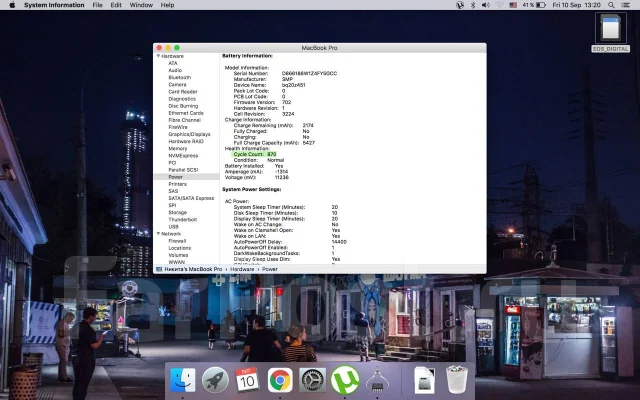Click the Wi-Fi status icon

(x=500, y=5)
